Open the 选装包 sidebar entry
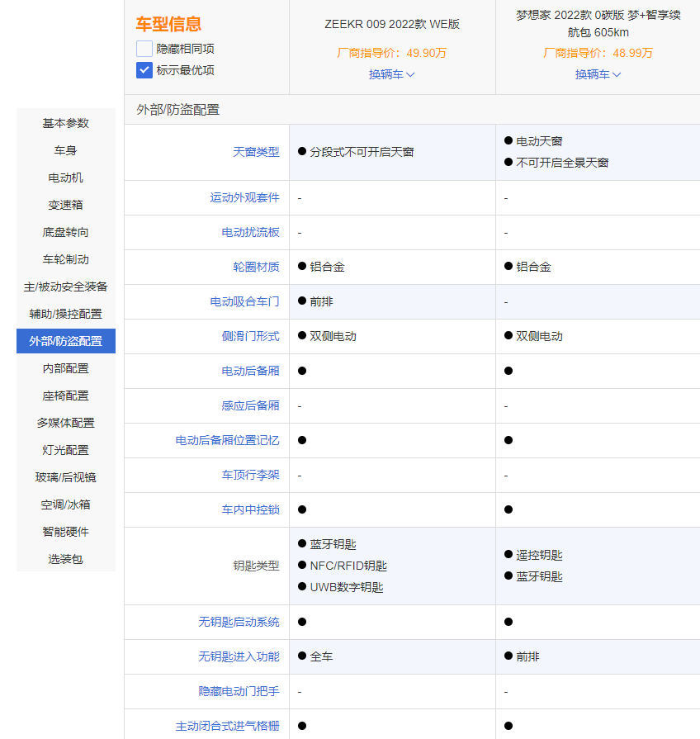700x739 pixels. 66,559
